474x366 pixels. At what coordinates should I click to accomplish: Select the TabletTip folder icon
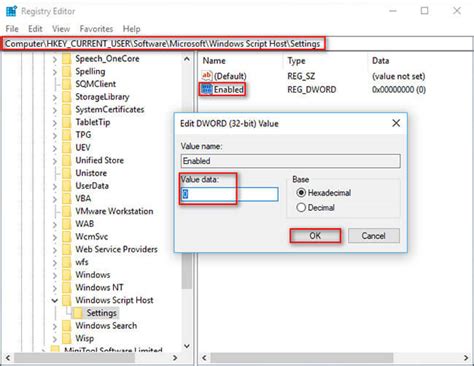click(x=67, y=122)
